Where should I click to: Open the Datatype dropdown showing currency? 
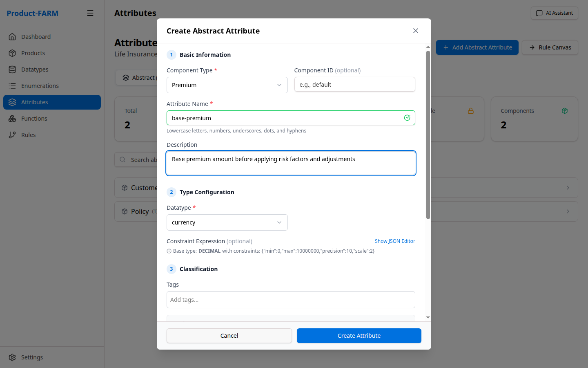227,222
